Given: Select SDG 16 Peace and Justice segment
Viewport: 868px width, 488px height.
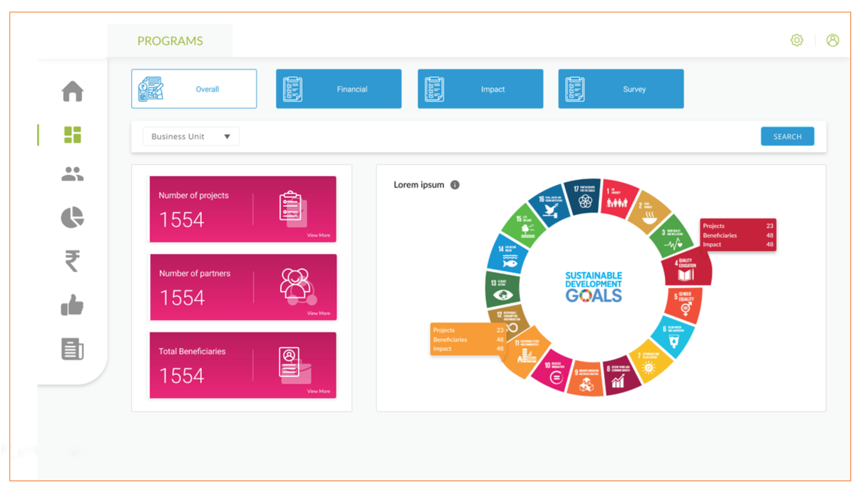Looking at the screenshot, I should (551, 206).
